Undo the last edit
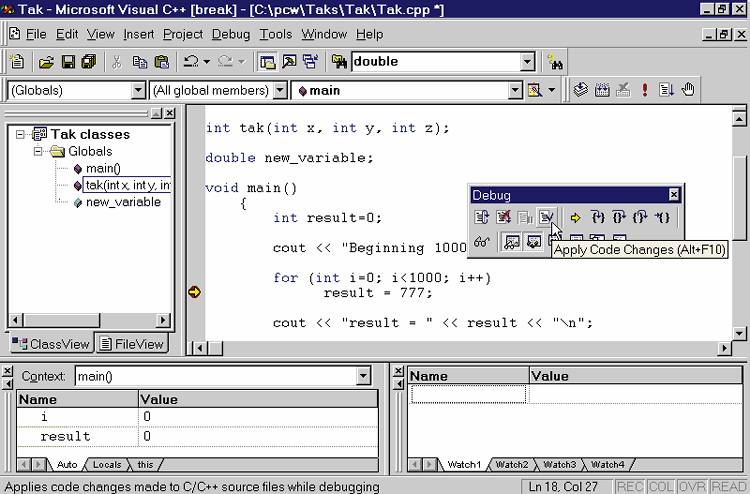Viewport: 750px width, 494px height. [191, 62]
